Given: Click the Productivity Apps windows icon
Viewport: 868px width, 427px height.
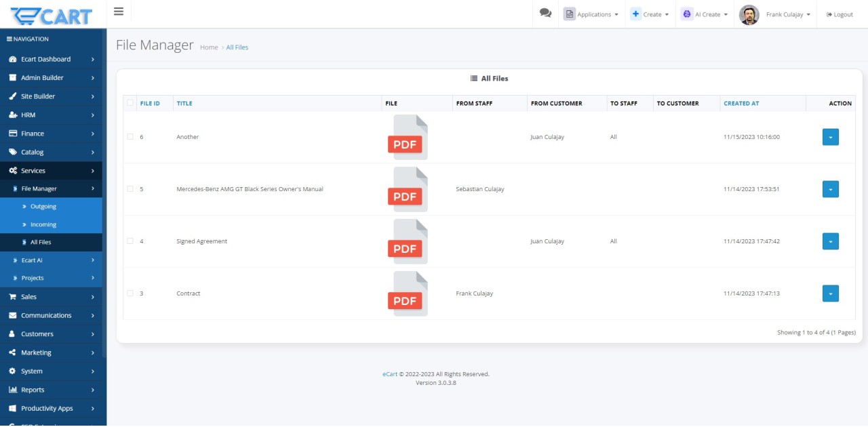Looking at the screenshot, I should (13, 409).
